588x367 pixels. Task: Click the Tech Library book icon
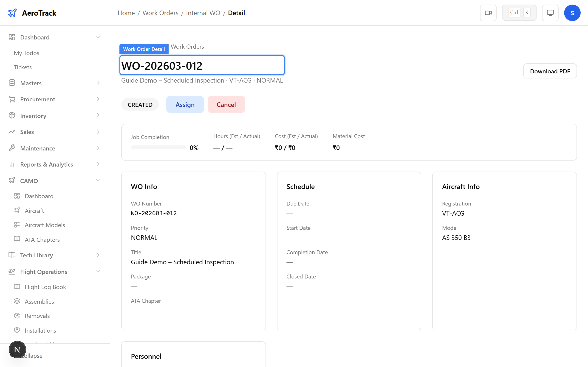click(12, 255)
